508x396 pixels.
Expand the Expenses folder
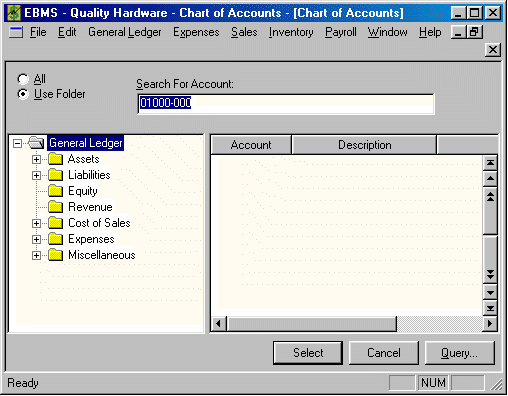(36, 239)
